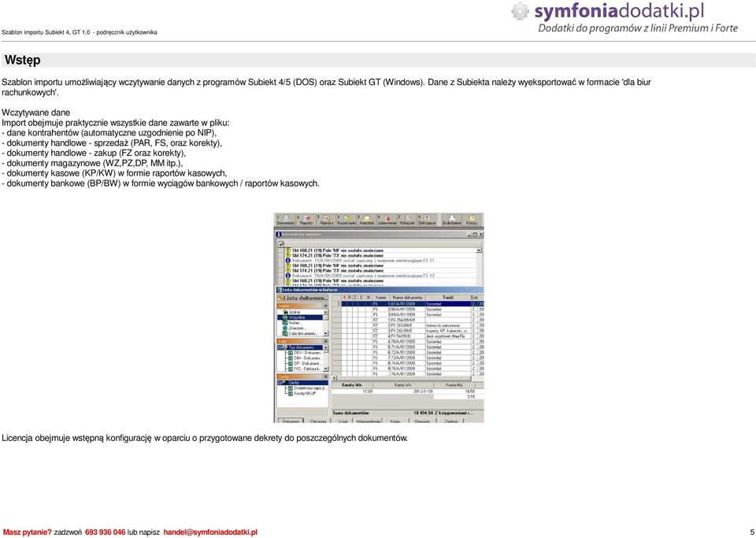Open the Wskaźniki toolbar icon

click(x=407, y=221)
